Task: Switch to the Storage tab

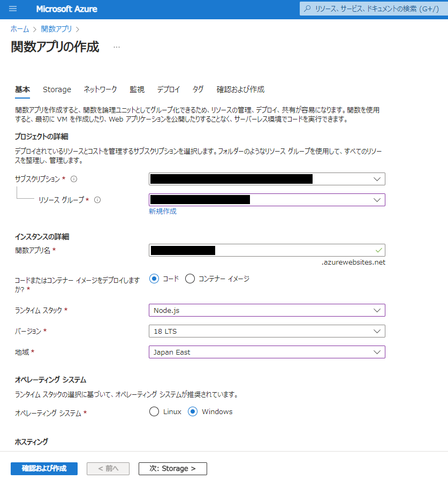Action: click(57, 89)
